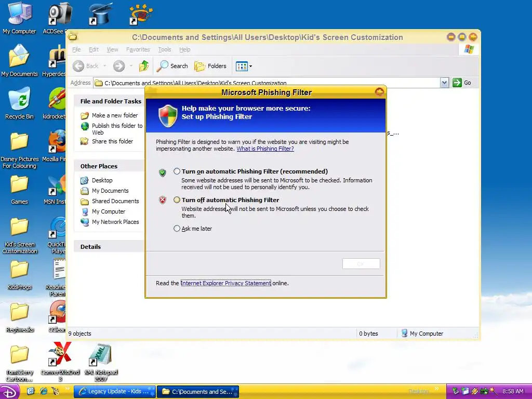Toggle the Folders pane in Explorer
Viewport: 532px width, 399px height.
(x=210, y=66)
